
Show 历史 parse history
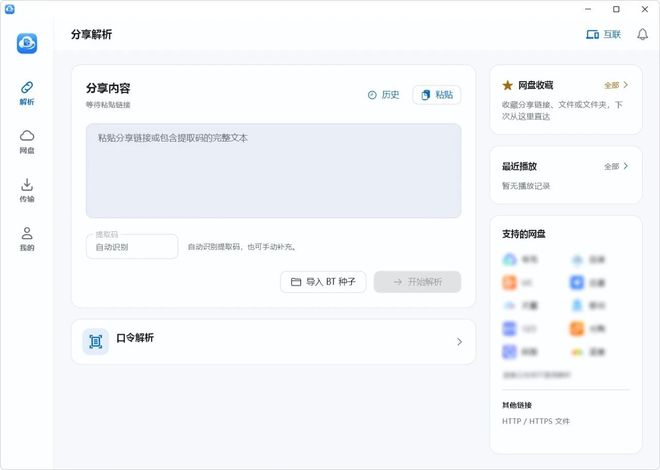pyautogui.click(x=383, y=95)
